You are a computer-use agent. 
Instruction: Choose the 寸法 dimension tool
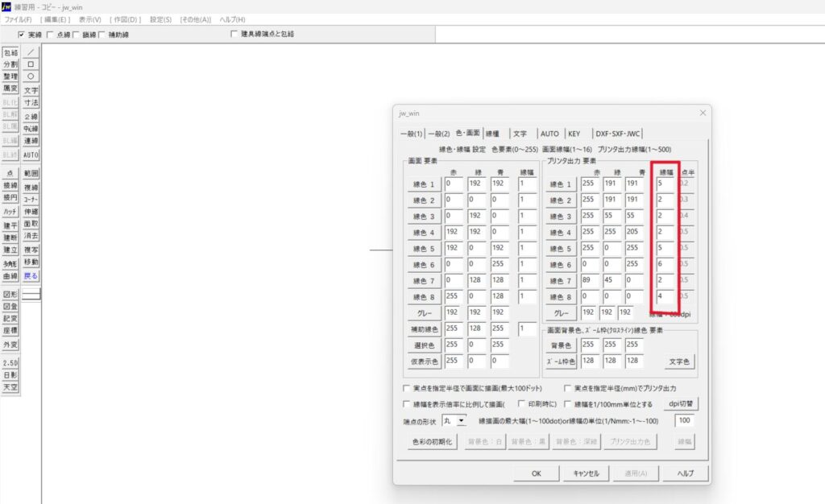tap(31, 103)
